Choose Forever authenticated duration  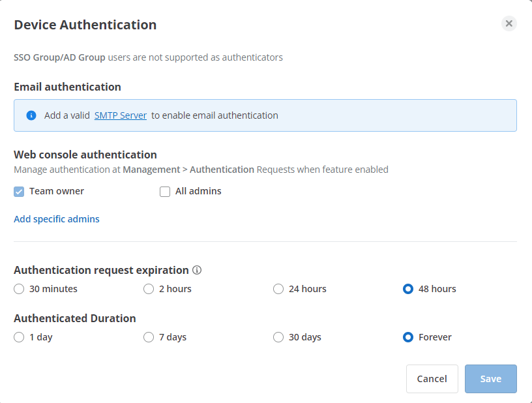click(x=408, y=337)
